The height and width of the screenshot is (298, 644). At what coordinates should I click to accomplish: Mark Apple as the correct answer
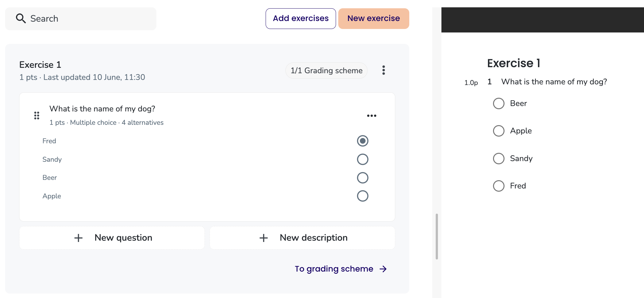[x=362, y=196]
